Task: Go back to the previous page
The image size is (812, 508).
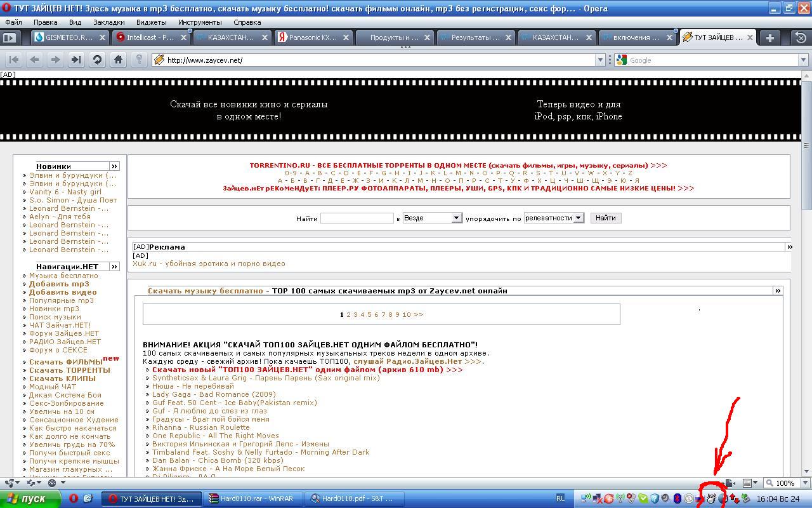Action: click(34, 60)
